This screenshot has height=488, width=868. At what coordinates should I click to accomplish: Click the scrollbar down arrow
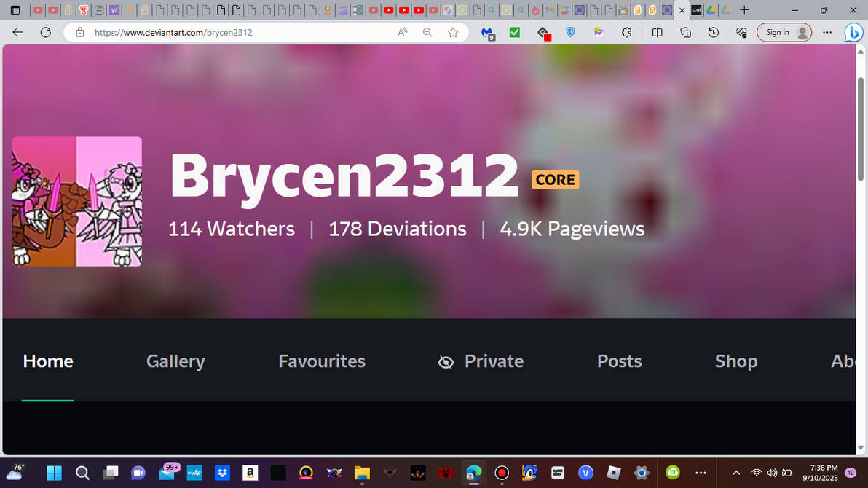(x=861, y=447)
